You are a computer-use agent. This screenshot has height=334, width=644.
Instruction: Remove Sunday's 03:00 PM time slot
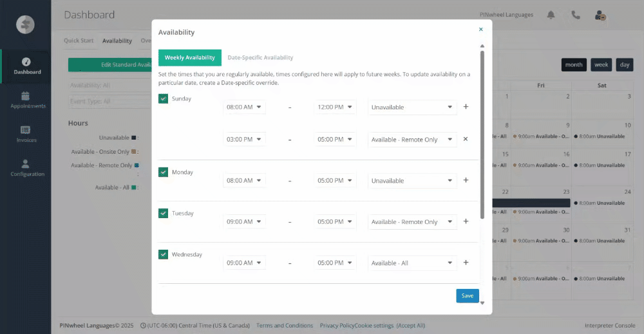point(466,139)
